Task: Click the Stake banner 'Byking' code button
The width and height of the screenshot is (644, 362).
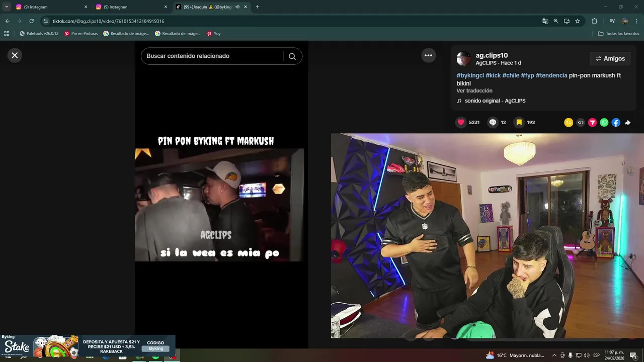Action: click(x=155, y=348)
